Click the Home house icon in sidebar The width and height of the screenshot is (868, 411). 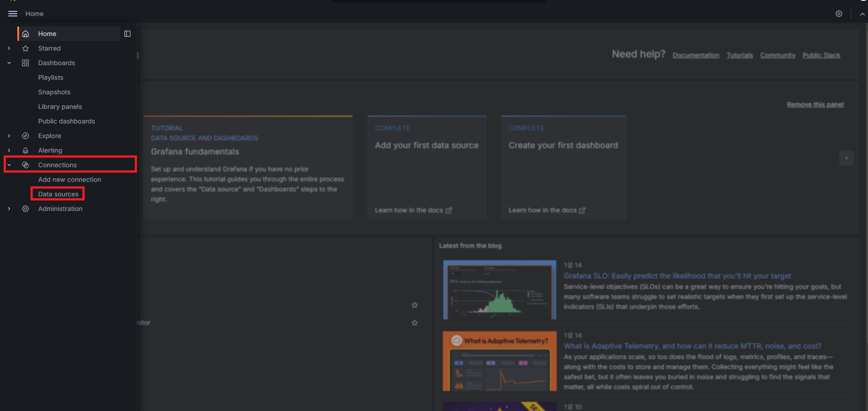click(25, 34)
